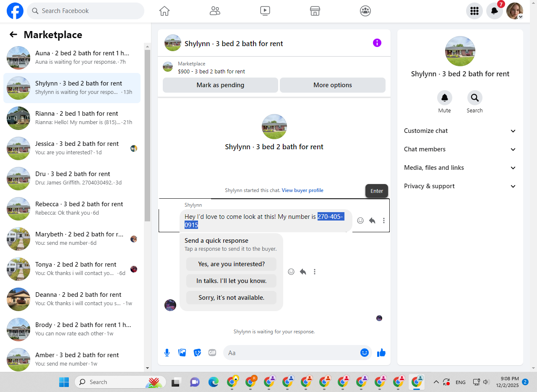
Task: Open more menu beside quick response card
Action: coord(315,272)
